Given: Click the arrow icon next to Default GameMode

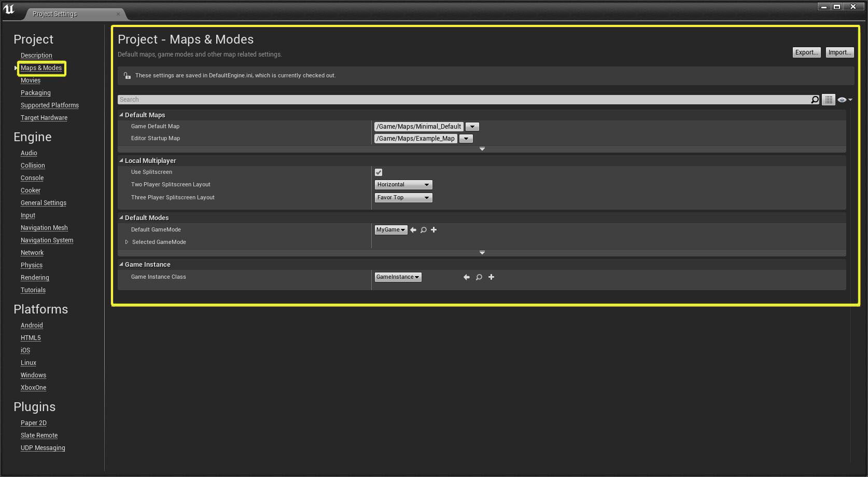Looking at the screenshot, I should 413,230.
